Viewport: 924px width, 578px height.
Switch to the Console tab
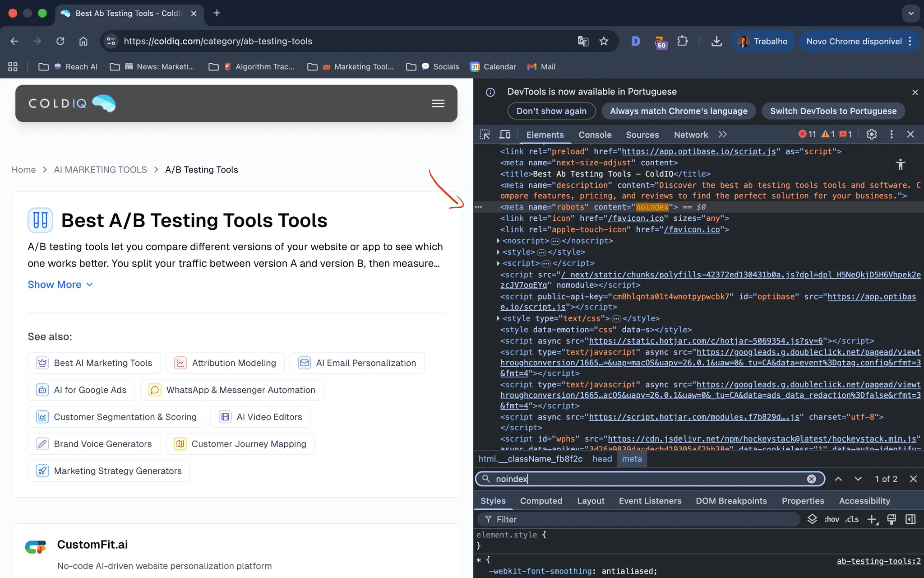tap(595, 135)
